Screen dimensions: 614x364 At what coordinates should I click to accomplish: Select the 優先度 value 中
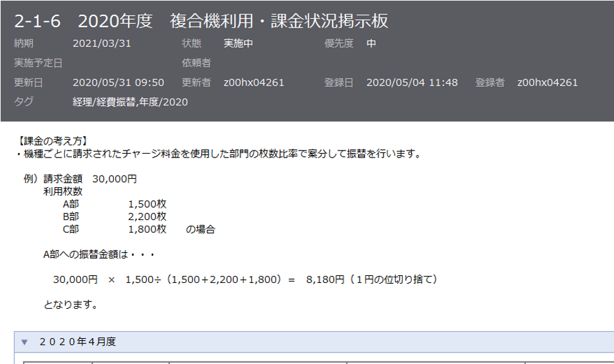pyautogui.click(x=371, y=44)
